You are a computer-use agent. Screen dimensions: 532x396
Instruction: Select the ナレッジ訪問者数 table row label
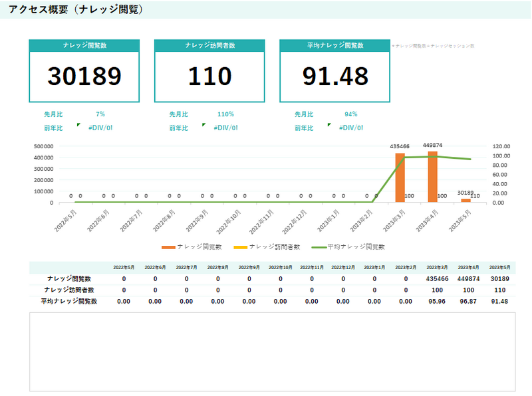[x=68, y=290]
